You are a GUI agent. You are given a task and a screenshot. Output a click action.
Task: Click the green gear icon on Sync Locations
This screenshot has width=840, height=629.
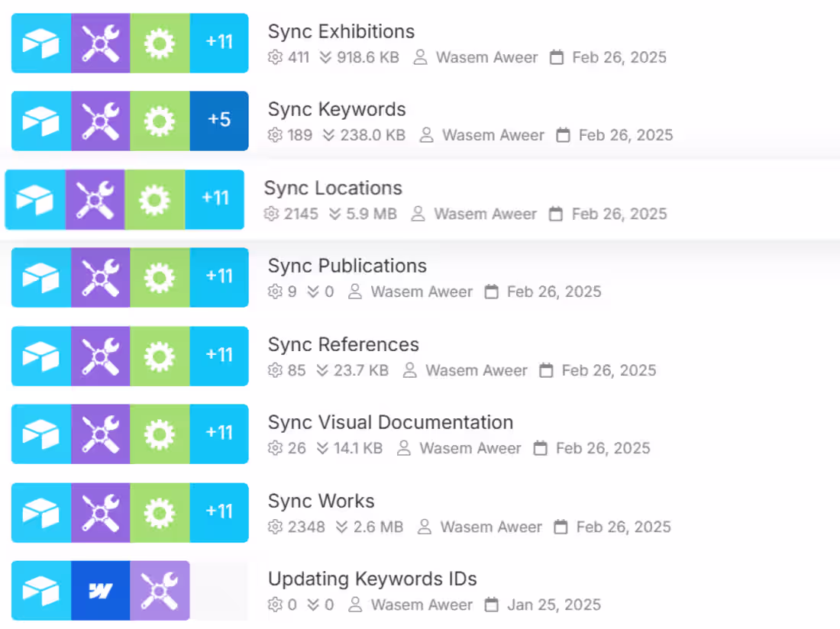point(154,200)
